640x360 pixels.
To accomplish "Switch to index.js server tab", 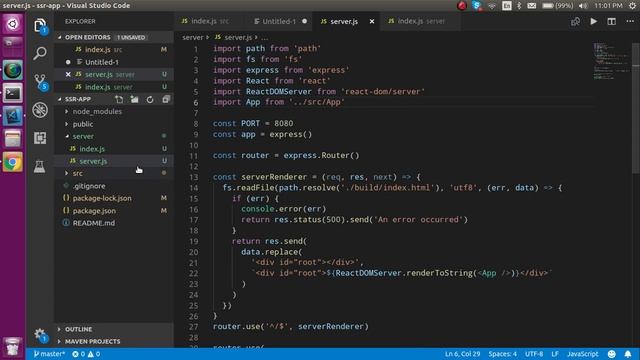I will click(421, 21).
